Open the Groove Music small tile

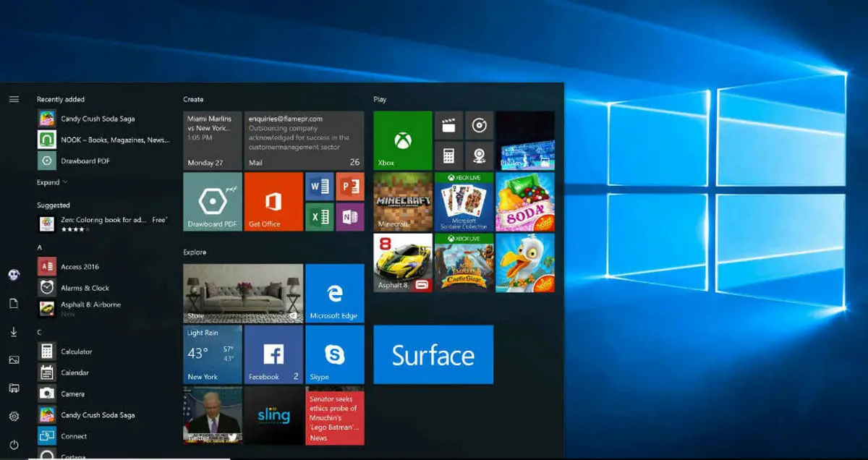click(479, 125)
